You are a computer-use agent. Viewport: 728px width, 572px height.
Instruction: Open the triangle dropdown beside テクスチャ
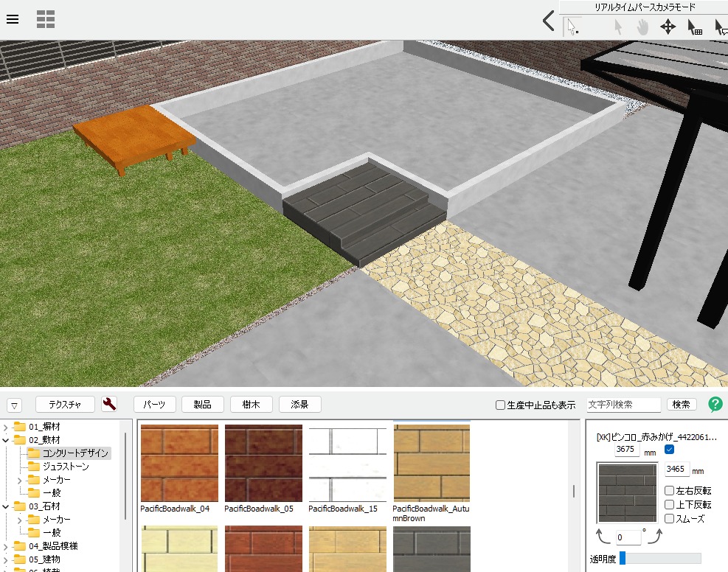(15, 405)
